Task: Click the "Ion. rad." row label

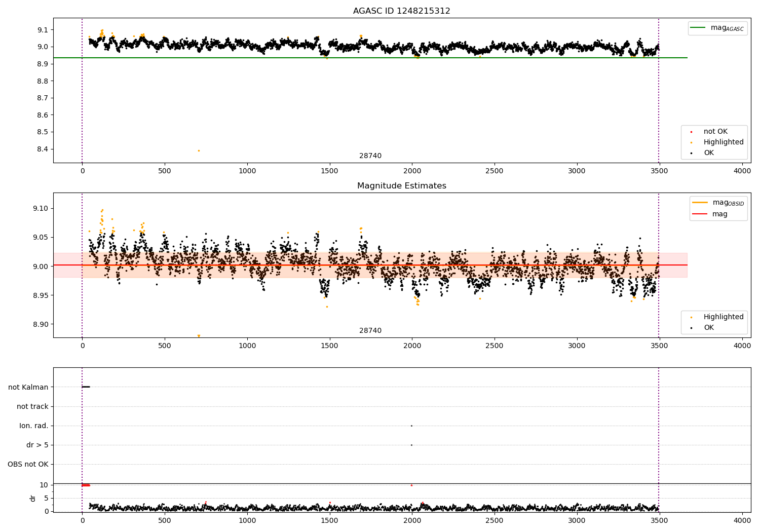Action: [x=34, y=426]
